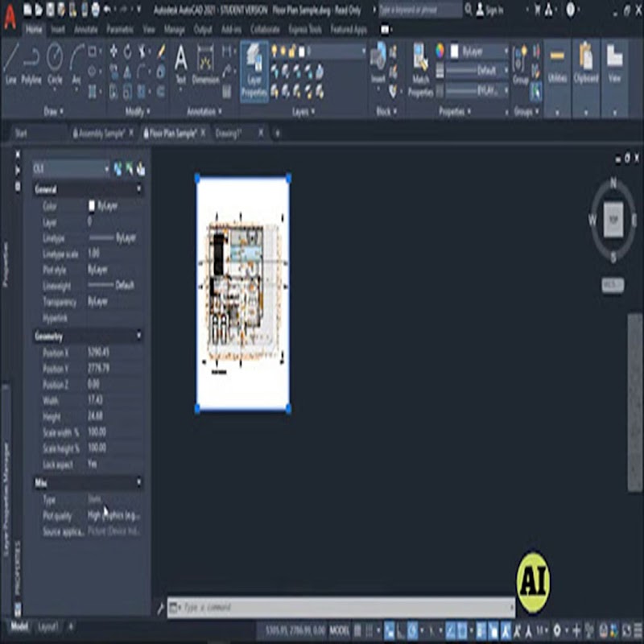
Task: Select the Trim tool in Modify panel
Action: coord(142,52)
